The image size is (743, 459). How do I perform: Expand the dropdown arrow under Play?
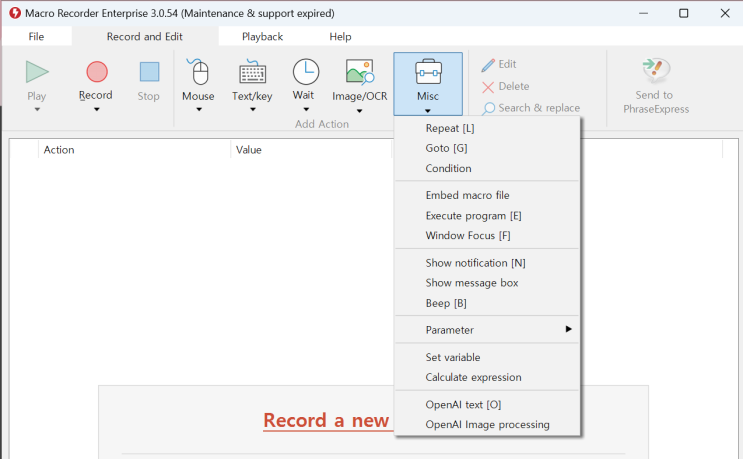(37, 109)
